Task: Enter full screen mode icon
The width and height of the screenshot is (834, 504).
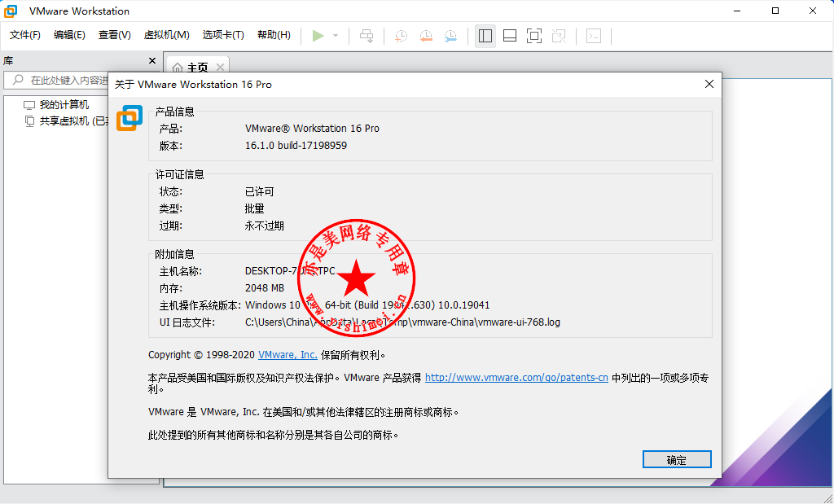Action: [534, 36]
